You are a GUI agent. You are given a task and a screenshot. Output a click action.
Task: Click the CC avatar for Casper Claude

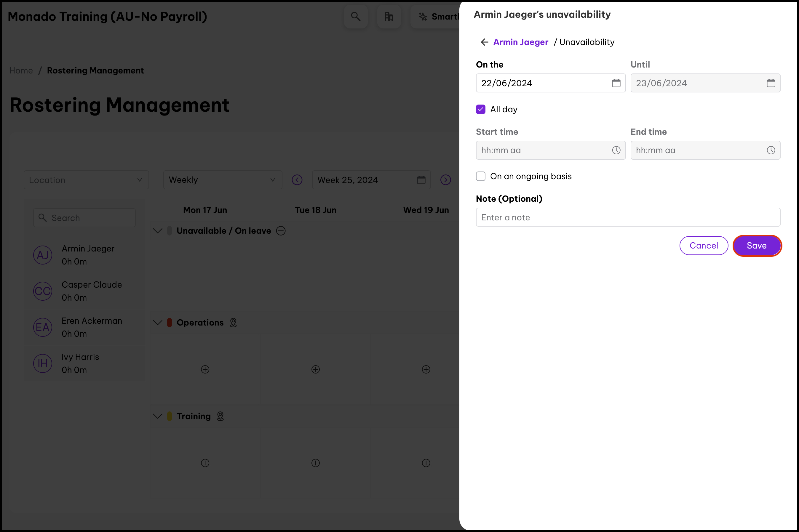[x=43, y=291]
